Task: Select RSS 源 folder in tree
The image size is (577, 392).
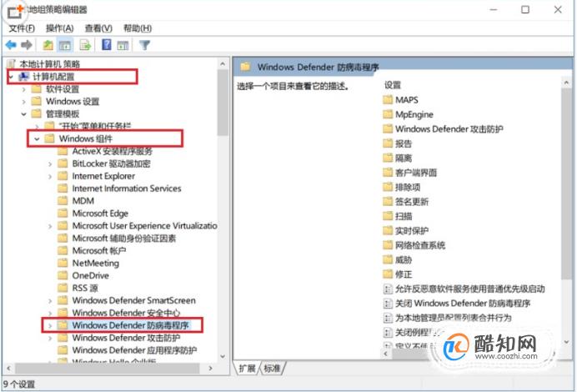Action: point(85,289)
